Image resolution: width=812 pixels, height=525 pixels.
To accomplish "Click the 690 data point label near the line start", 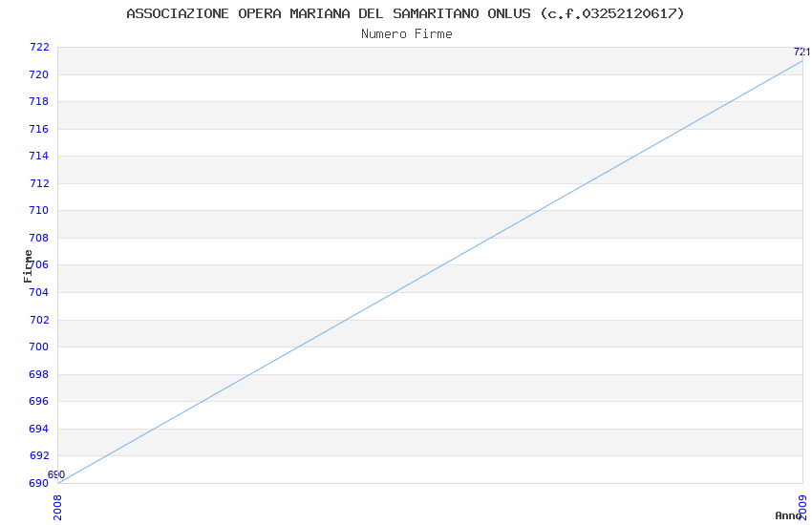I will (x=56, y=474).
